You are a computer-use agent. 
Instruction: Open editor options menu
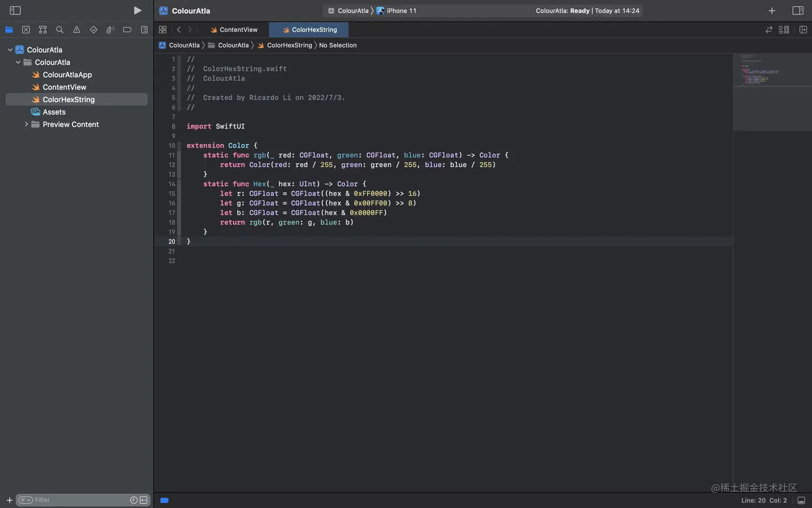[784, 30]
